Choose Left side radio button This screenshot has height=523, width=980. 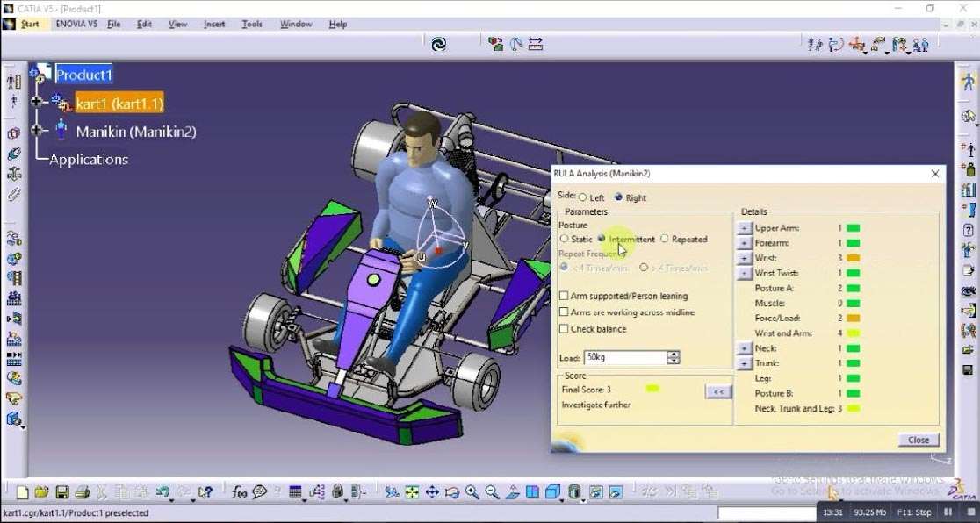(583, 198)
